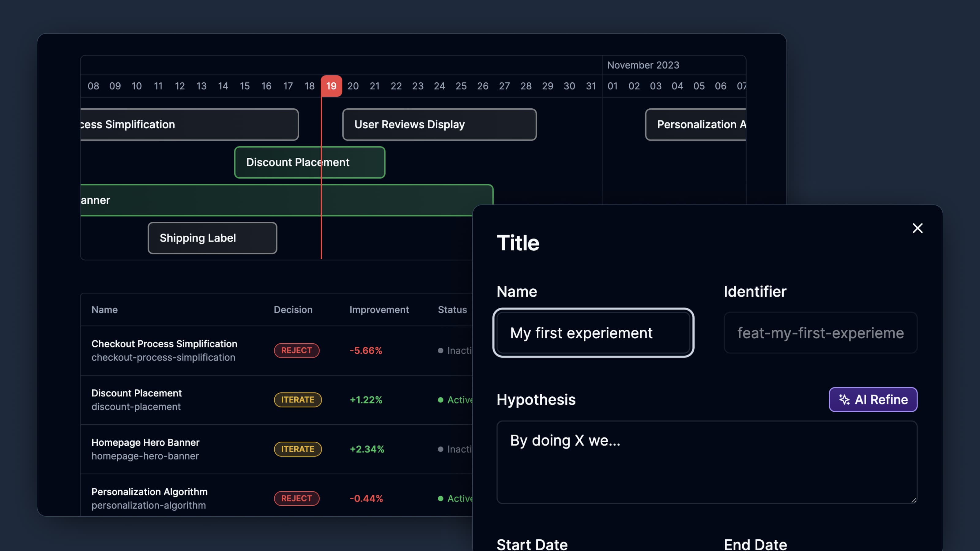Select the highlighted day 19 marker
Image resolution: width=980 pixels, height=551 pixels.
point(331,86)
